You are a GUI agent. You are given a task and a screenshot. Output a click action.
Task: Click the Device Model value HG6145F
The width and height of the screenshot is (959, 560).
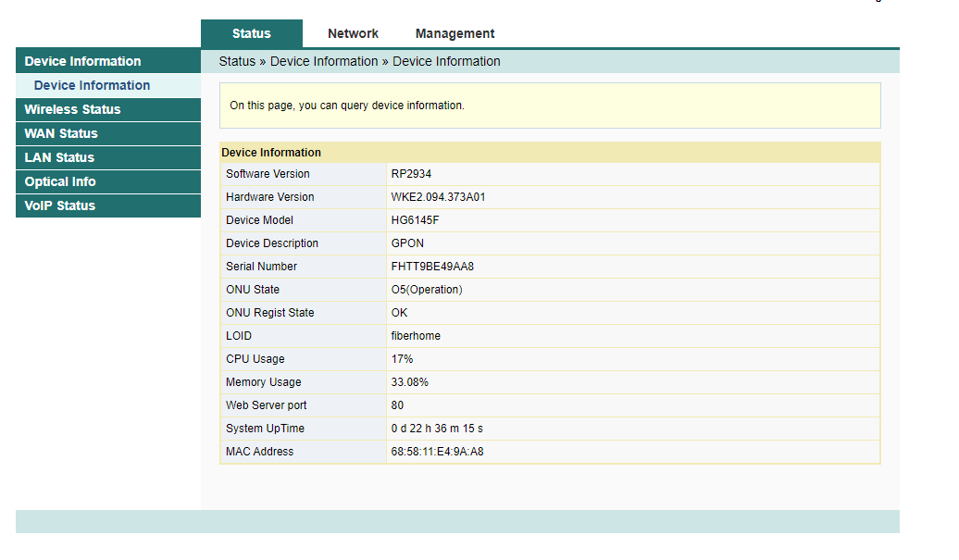[x=415, y=220]
